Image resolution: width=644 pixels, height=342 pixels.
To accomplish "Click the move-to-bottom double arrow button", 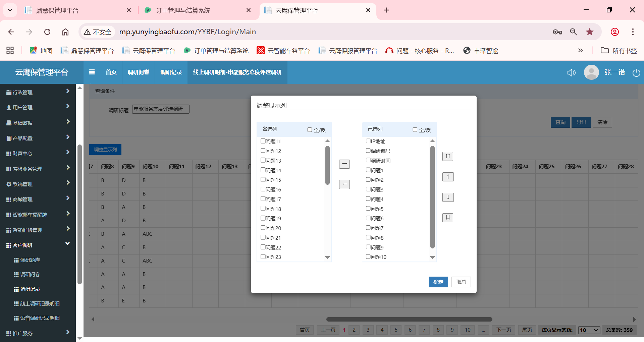I will [448, 218].
